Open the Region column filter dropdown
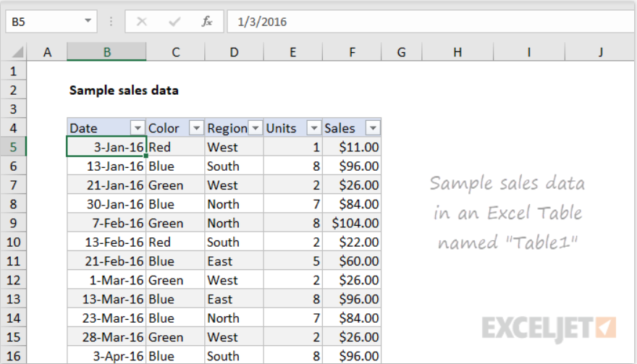Image resolution: width=637 pixels, height=364 pixels. click(x=255, y=128)
